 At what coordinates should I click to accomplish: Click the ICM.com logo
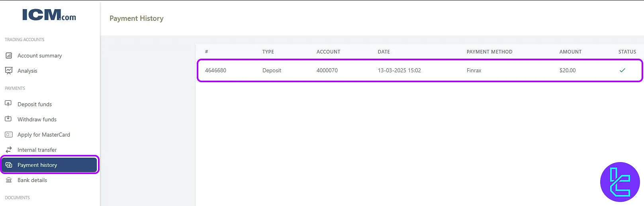coord(49,15)
